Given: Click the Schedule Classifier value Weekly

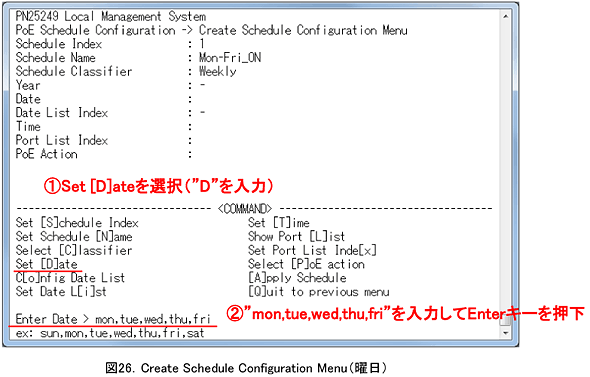Looking at the screenshot, I should [x=217, y=71].
